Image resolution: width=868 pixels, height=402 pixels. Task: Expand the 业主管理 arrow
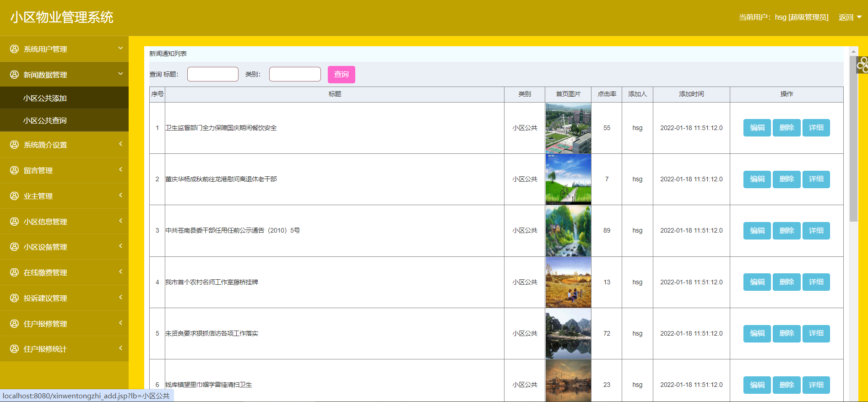coord(120,195)
